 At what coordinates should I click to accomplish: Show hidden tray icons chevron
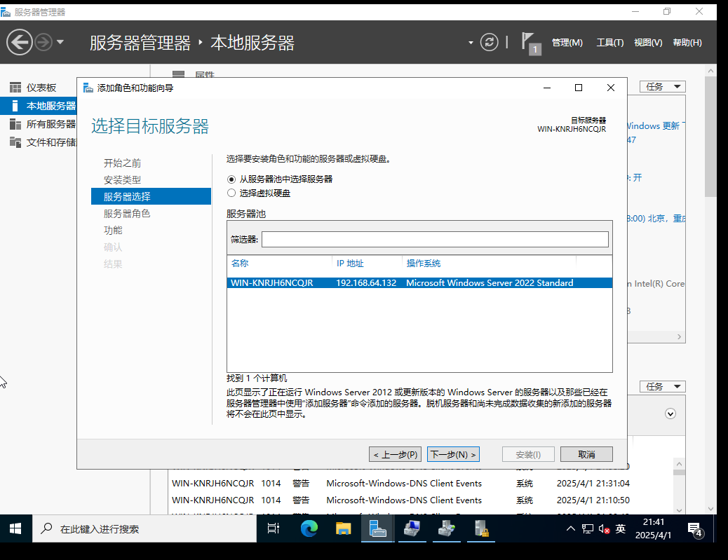(571, 528)
